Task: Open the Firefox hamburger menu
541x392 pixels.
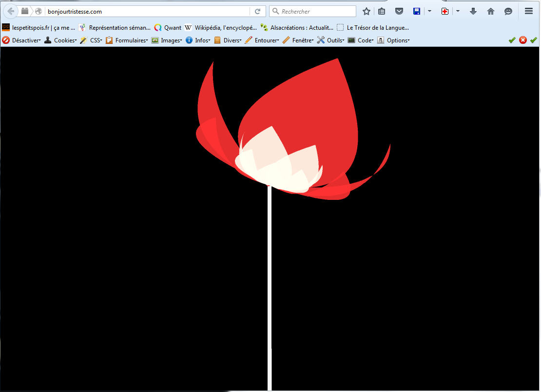Action: click(529, 11)
